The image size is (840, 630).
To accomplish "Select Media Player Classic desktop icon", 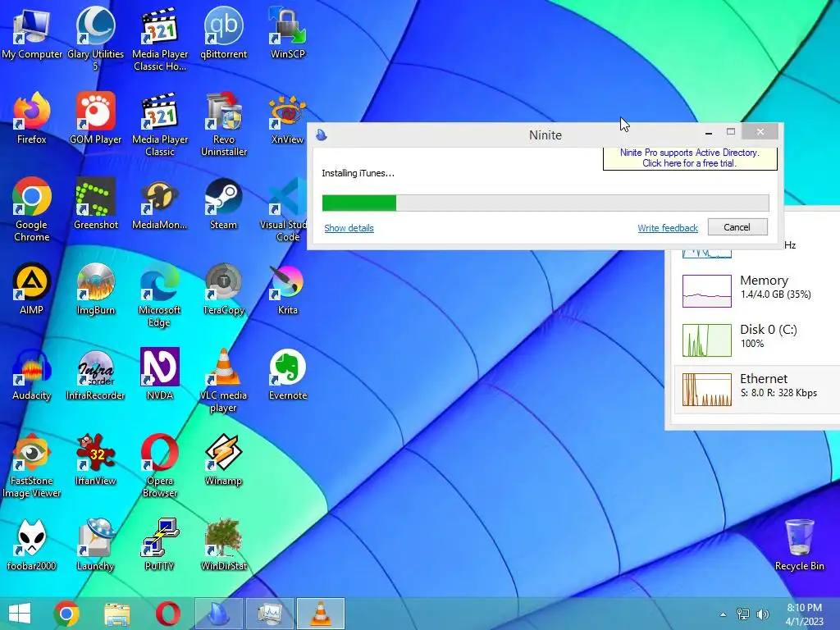I will (x=160, y=123).
